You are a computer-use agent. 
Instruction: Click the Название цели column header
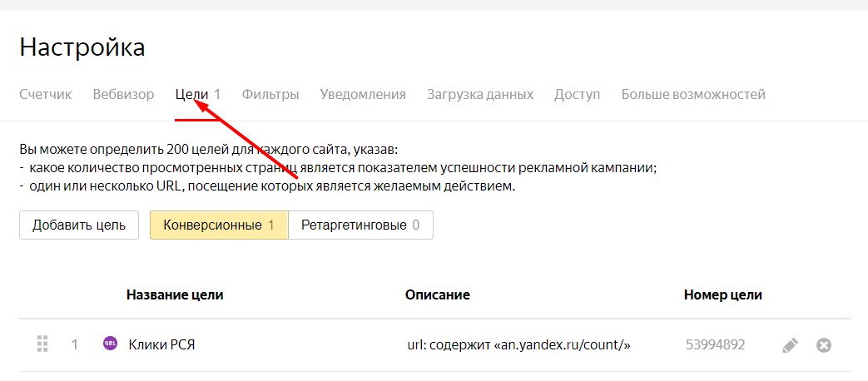(175, 294)
